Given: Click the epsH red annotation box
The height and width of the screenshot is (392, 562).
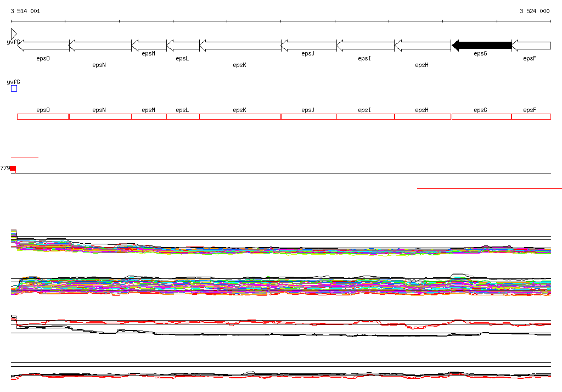Looking at the screenshot, I should point(423,116).
